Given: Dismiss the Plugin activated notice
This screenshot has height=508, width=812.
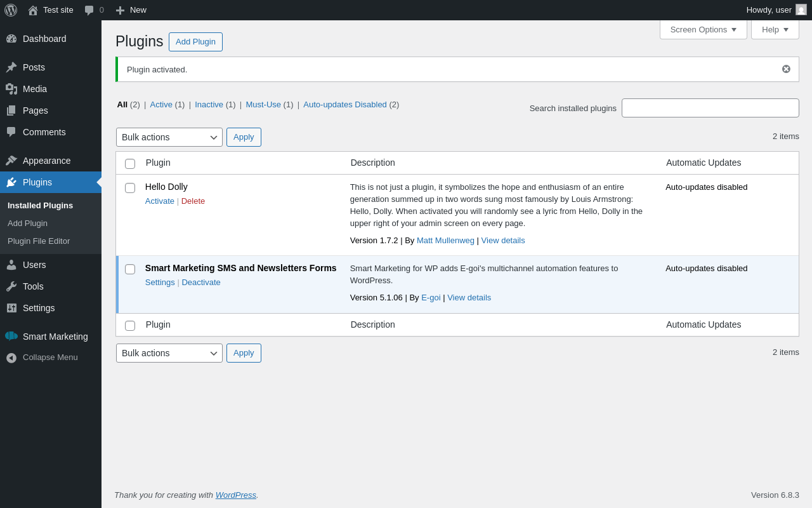Looking at the screenshot, I should click(x=786, y=69).
